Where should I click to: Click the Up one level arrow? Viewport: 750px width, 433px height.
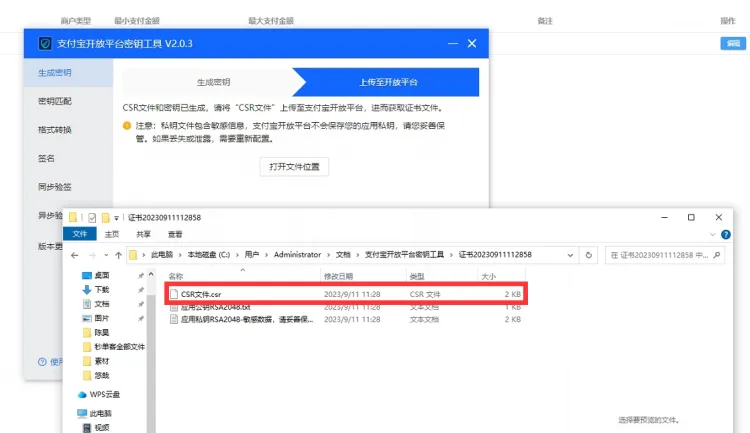[x=119, y=255]
